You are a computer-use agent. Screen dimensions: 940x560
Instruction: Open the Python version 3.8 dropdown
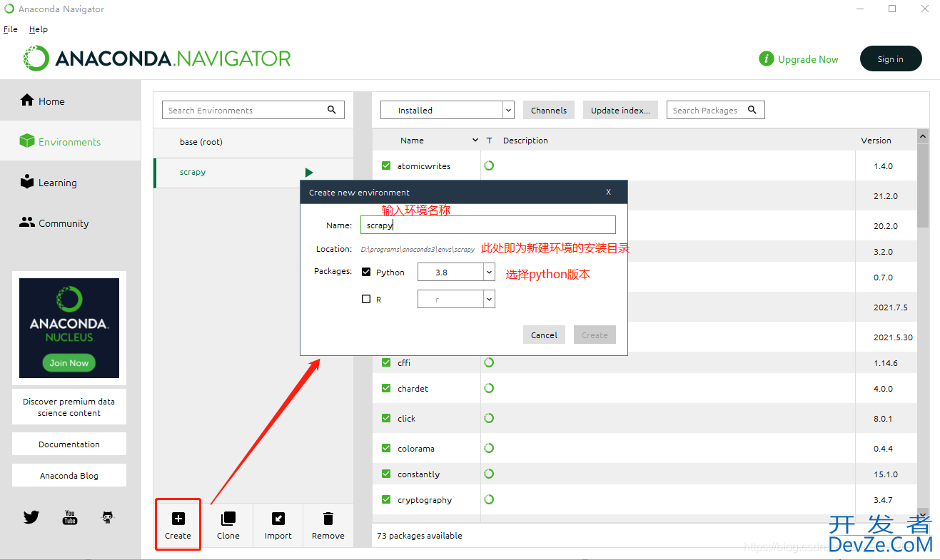point(456,272)
